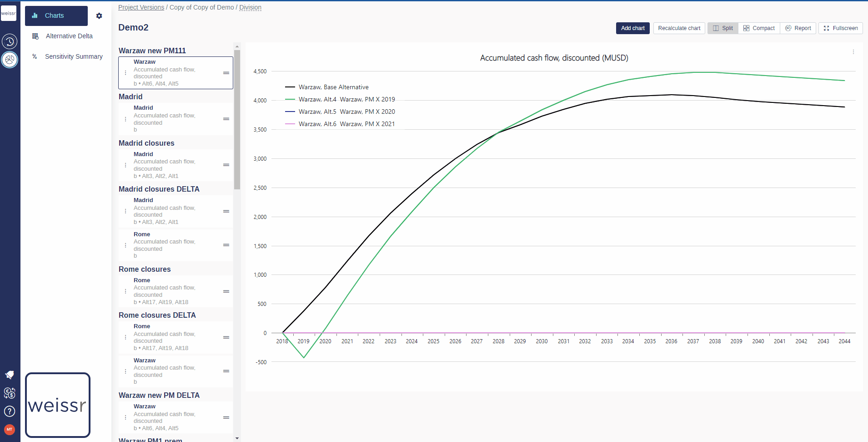Click the green Alt.4 legend line swatch
This screenshot has width=868, height=442.
[x=290, y=99]
